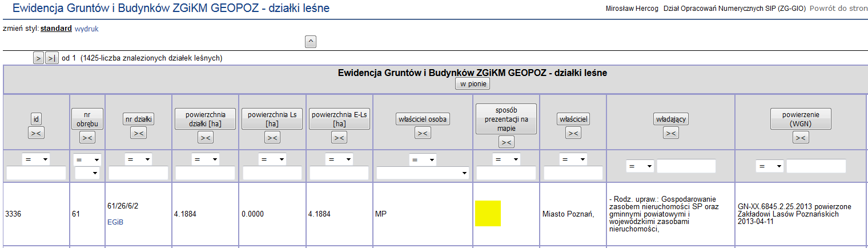Click the >< icon under władający column

point(670,133)
